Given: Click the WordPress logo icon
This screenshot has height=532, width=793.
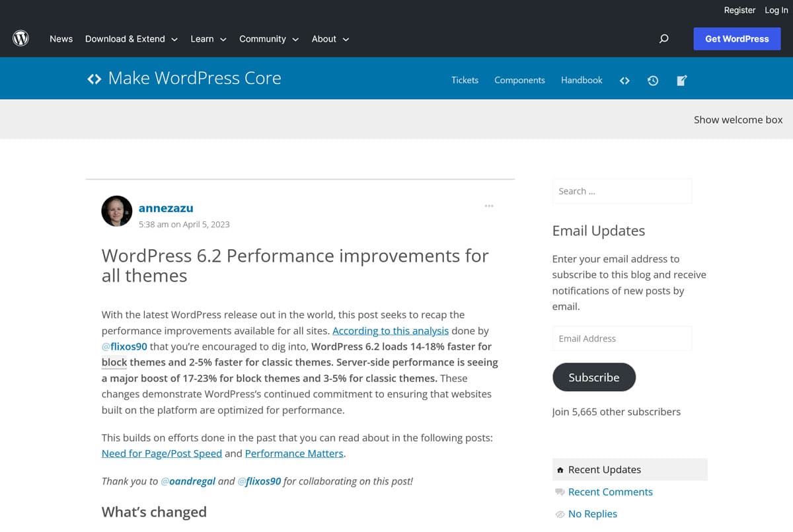Looking at the screenshot, I should point(21,39).
